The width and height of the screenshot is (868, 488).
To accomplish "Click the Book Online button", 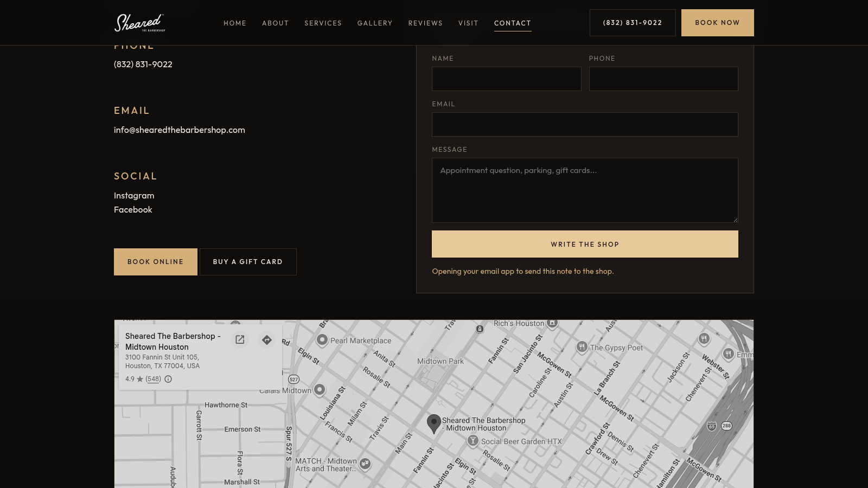I will 156,262.
